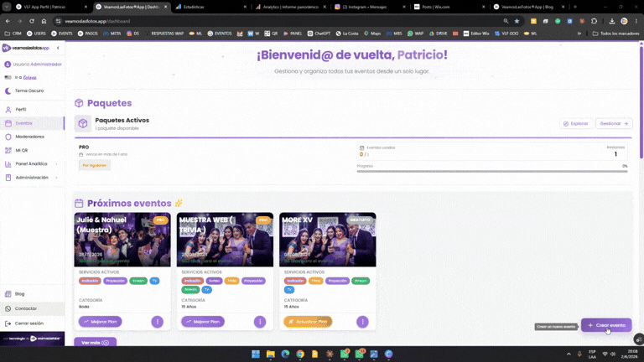
Task: Click the browser home button
Action: coord(44,21)
